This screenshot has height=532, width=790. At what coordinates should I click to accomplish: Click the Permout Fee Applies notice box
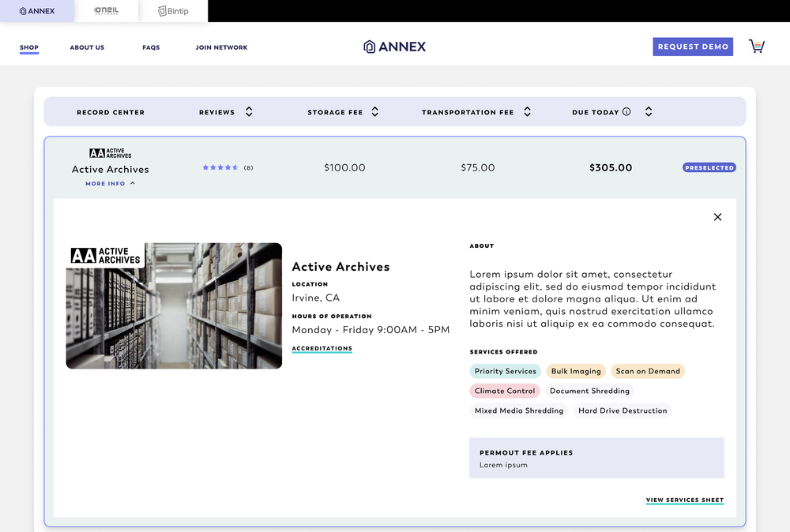coord(596,458)
